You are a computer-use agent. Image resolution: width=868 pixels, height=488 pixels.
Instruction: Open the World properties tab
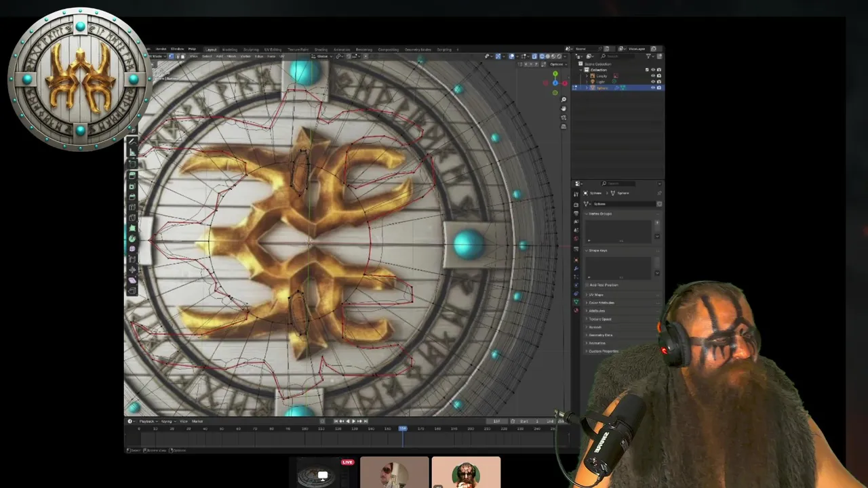point(576,239)
